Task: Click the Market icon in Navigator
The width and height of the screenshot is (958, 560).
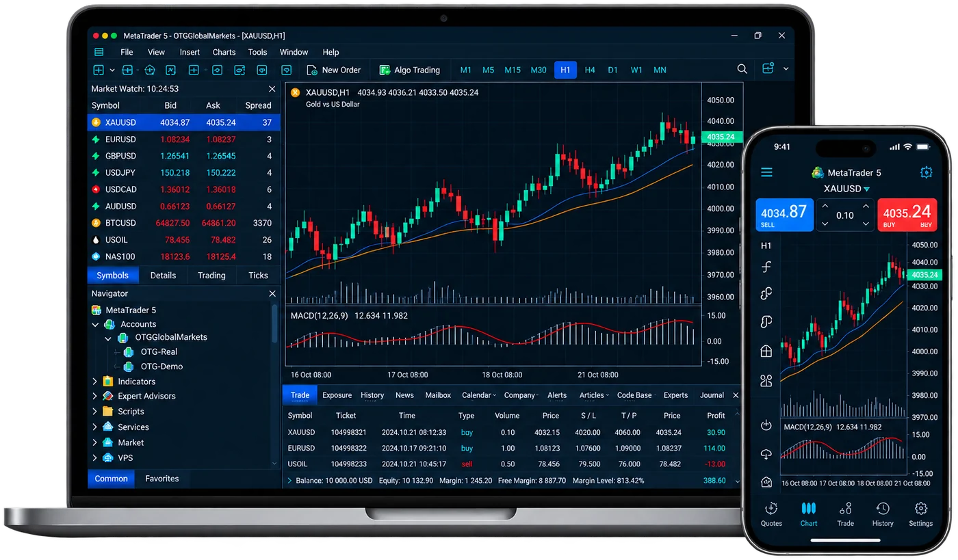Action: click(107, 442)
